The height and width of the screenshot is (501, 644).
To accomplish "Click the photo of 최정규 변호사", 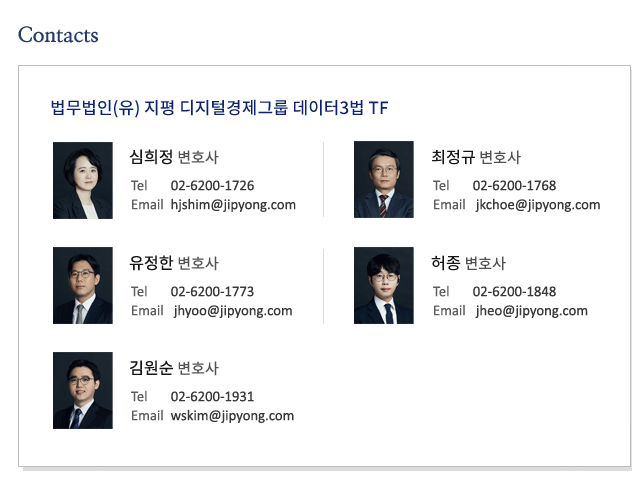I will tap(384, 179).
